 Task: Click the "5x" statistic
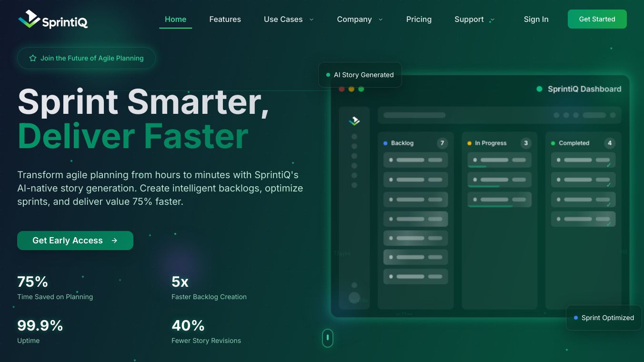180,282
